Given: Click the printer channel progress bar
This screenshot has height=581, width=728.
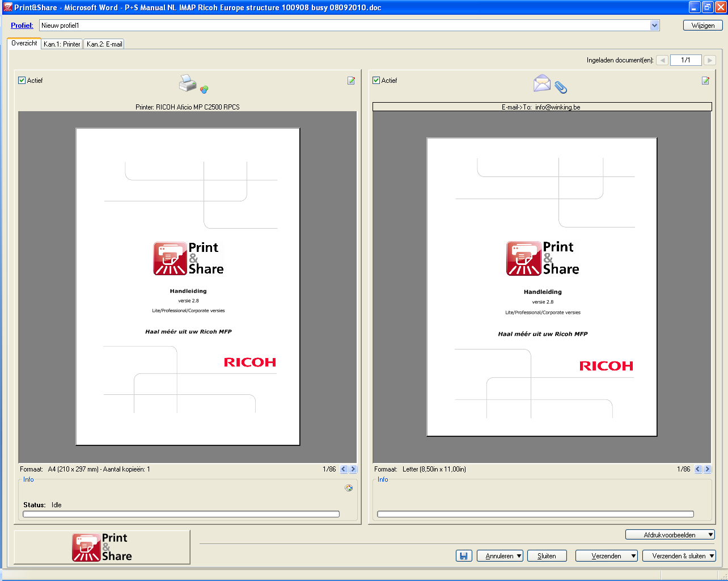Looking at the screenshot, I should coord(181,514).
